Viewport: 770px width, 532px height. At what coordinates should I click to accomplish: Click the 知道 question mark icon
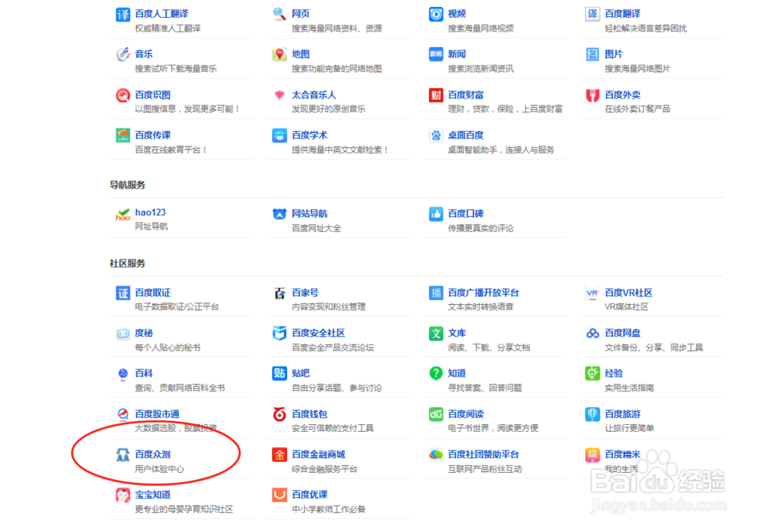[x=436, y=373]
